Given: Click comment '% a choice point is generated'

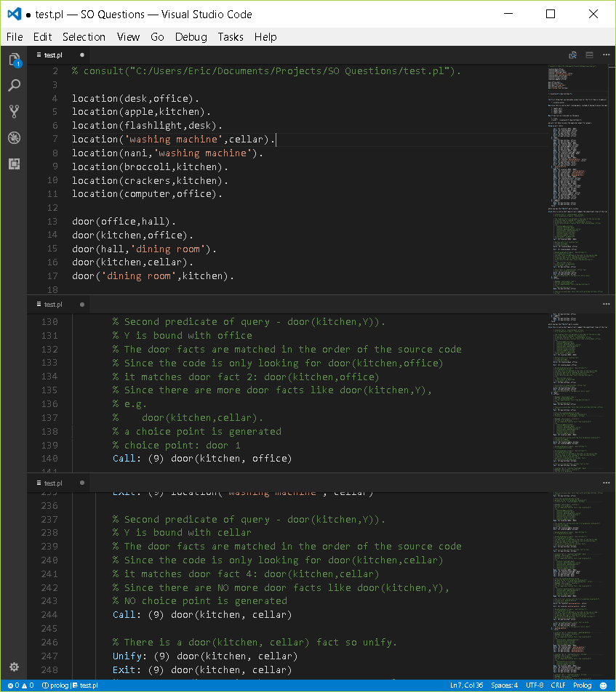Looking at the screenshot, I should [197, 431].
